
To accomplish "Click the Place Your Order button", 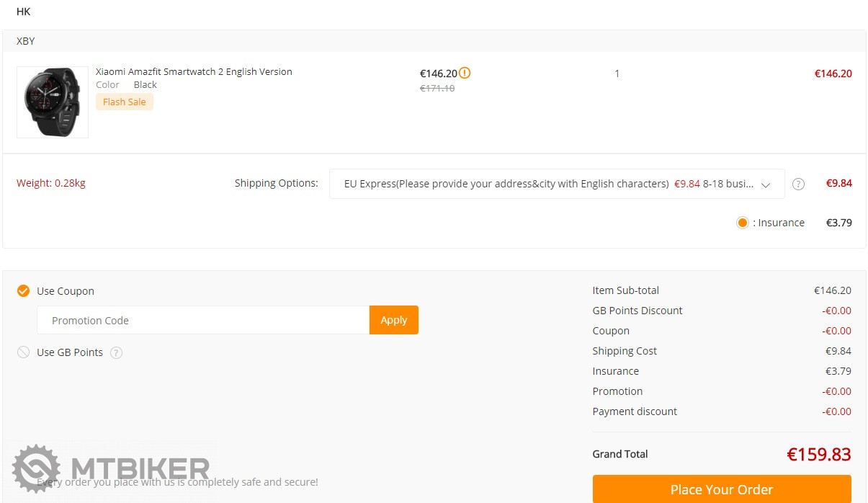I will [721, 489].
